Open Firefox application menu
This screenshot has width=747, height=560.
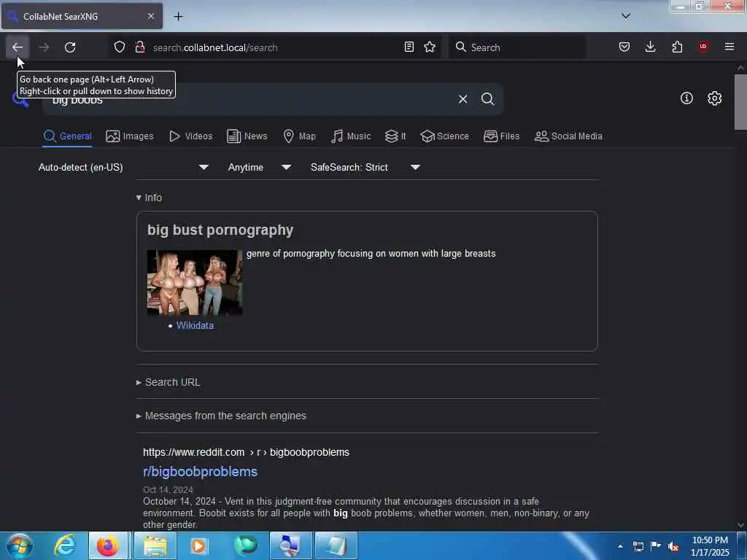click(x=729, y=47)
